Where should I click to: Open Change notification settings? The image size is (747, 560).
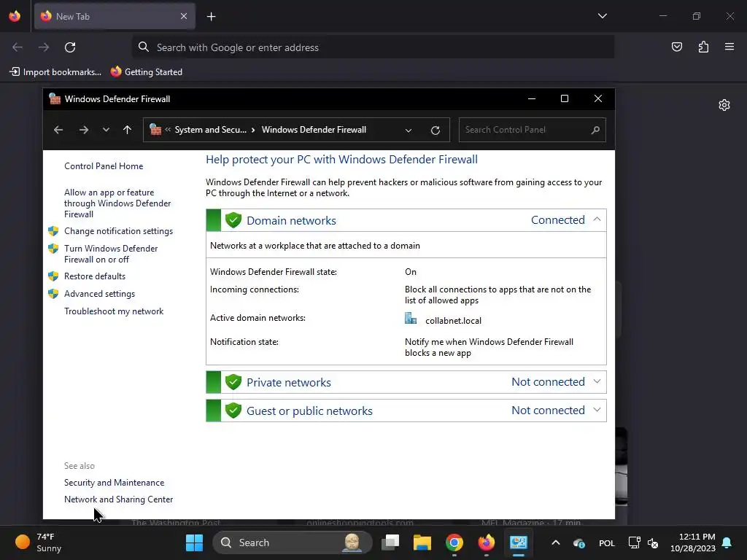(118, 231)
